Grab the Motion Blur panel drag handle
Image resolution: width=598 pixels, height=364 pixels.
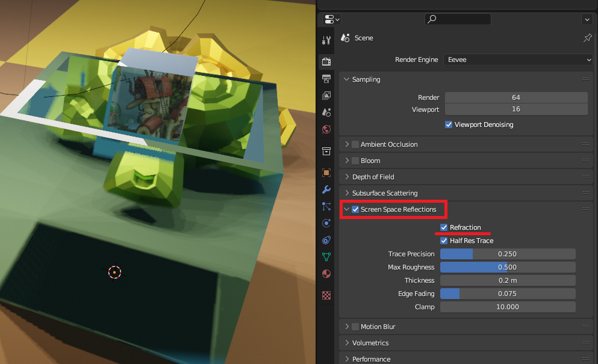(x=586, y=326)
